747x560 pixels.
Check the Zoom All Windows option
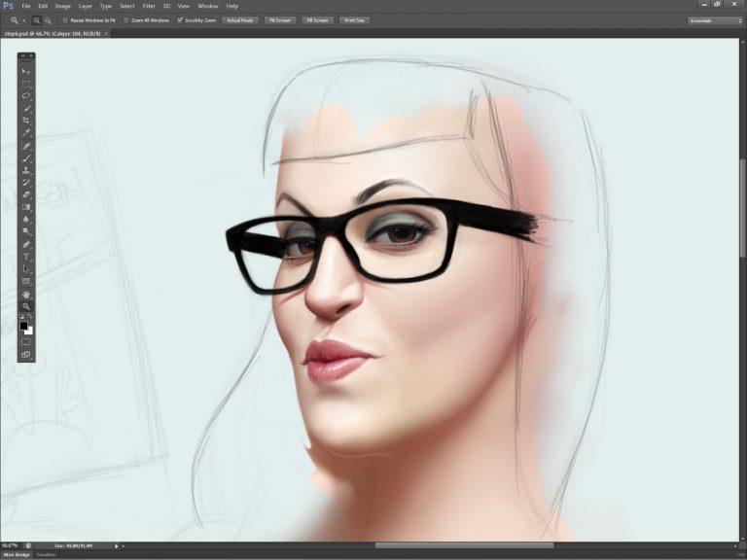124,19
